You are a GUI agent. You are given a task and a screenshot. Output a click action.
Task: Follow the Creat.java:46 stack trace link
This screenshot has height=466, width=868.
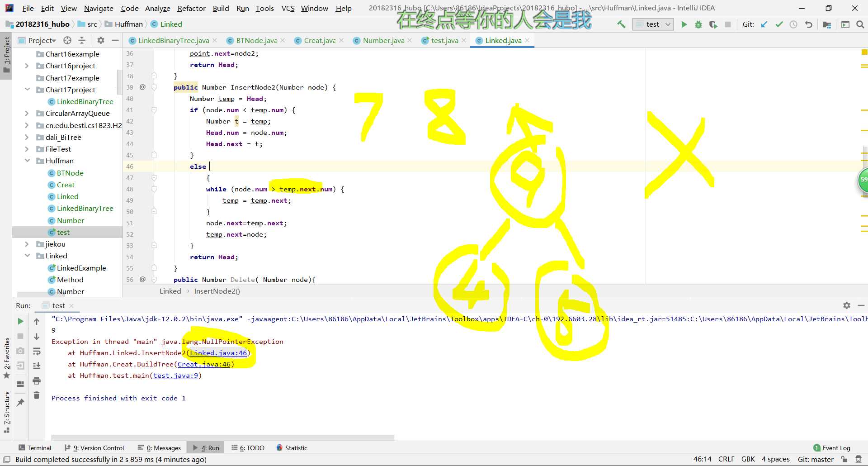click(204, 364)
